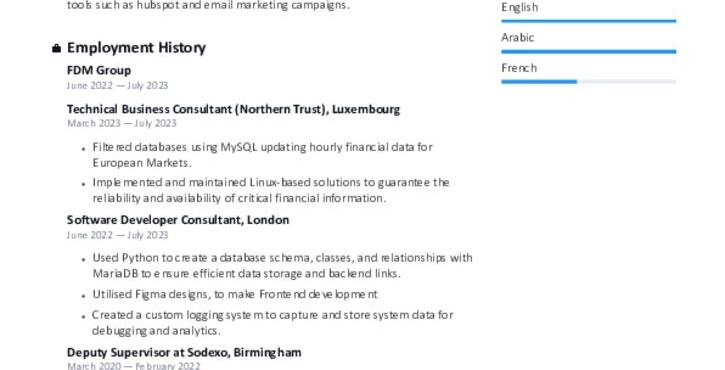The width and height of the screenshot is (725, 370).
Task: Click the French language skill bar
Action: pyautogui.click(x=589, y=82)
